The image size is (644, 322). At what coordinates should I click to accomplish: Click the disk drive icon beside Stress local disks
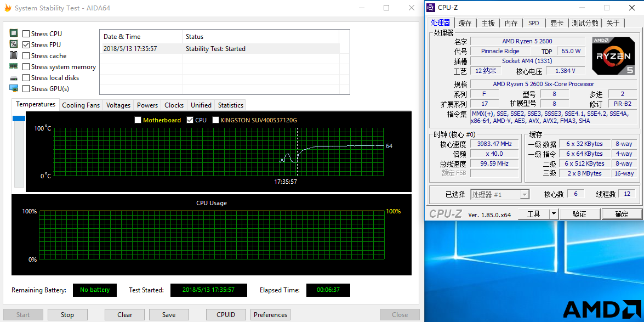tap(14, 78)
